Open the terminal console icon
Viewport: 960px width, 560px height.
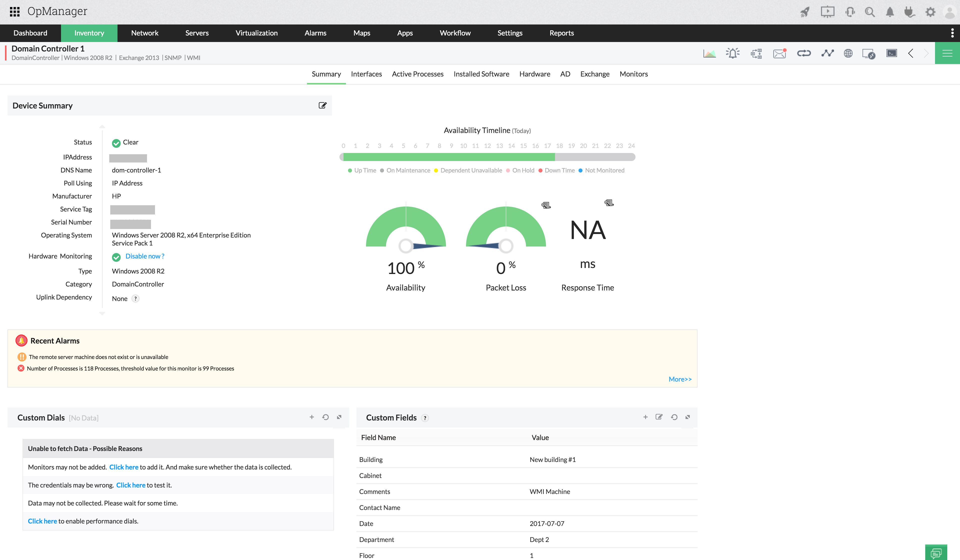pos(891,53)
